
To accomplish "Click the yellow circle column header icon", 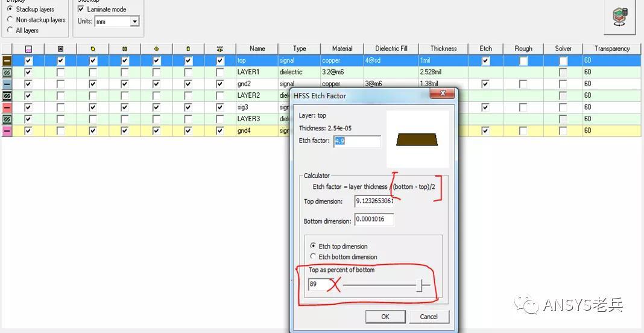I will coord(157,49).
